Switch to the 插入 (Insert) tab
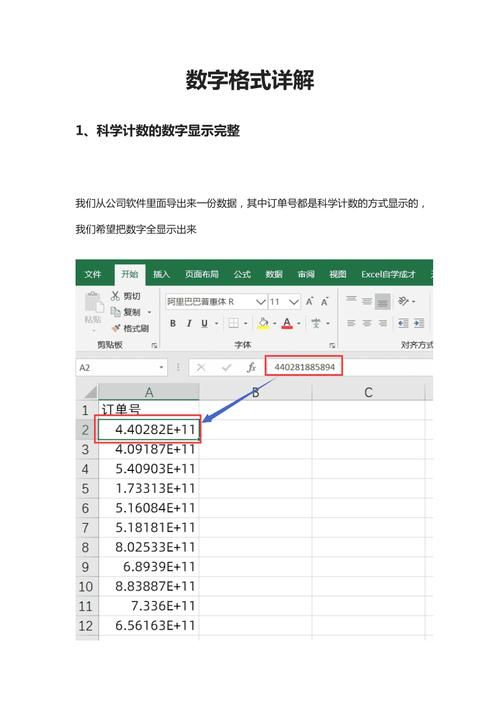This screenshot has width=500, height=708. click(161, 274)
